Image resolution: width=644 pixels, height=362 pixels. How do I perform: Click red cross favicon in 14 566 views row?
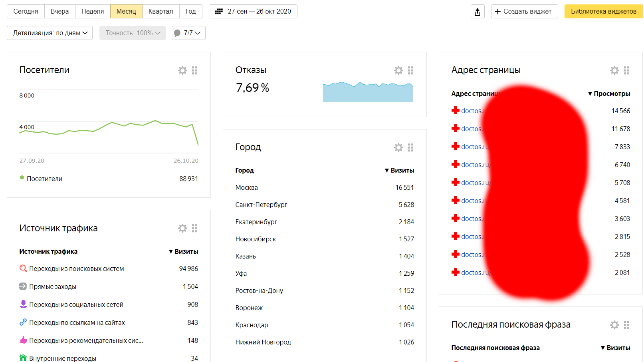(456, 110)
